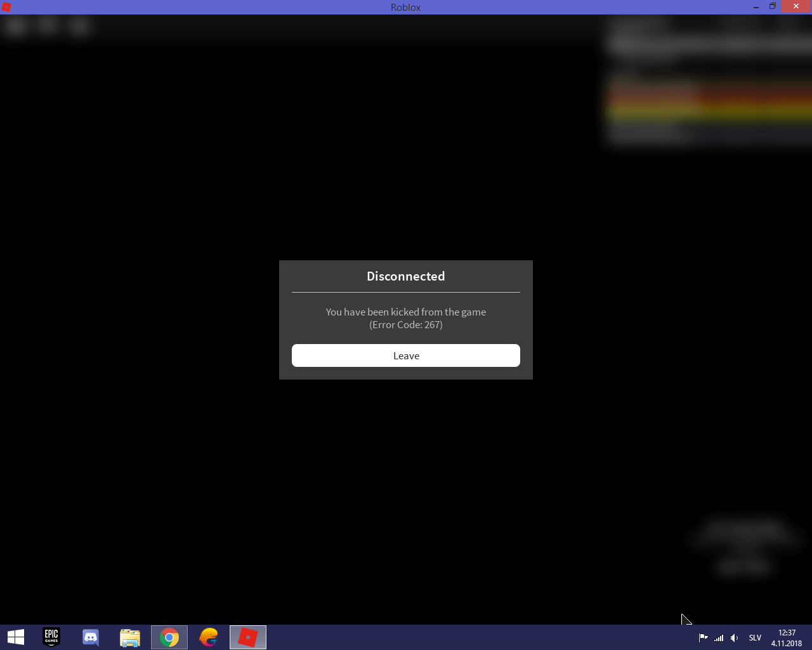Switch to the Roblox taskbar icon
The height and width of the screenshot is (650, 812).
pos(247,637)
